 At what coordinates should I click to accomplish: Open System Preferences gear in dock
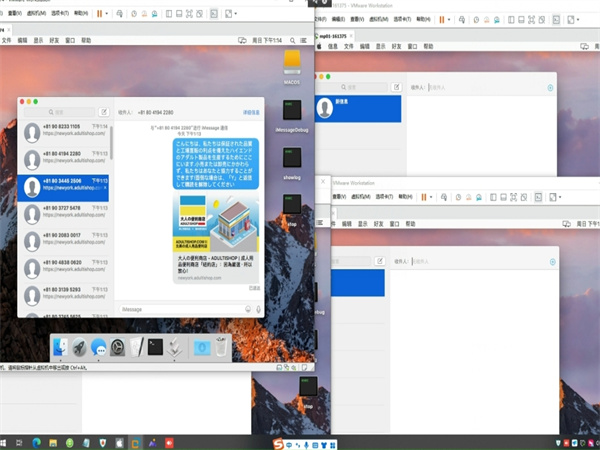[118, 347]
